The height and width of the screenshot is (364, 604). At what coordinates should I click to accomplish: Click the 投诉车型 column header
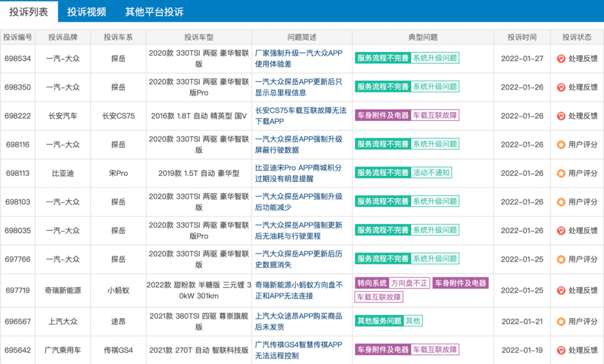pos(199,37)
